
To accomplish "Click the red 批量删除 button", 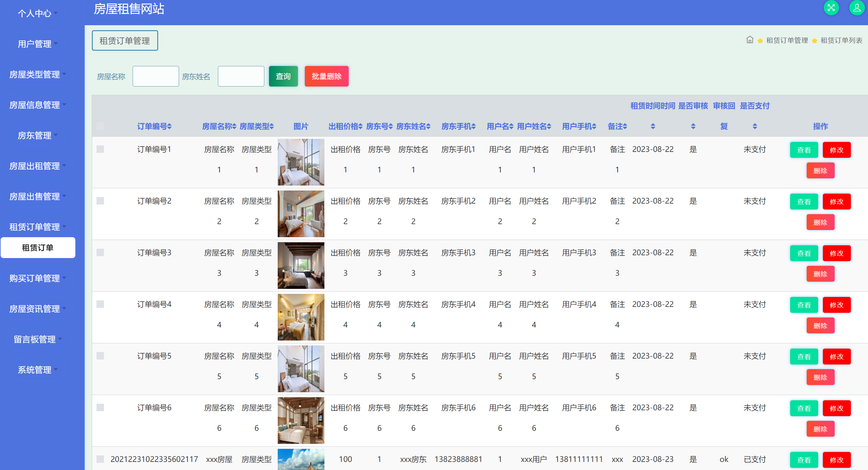I will 327,76.
